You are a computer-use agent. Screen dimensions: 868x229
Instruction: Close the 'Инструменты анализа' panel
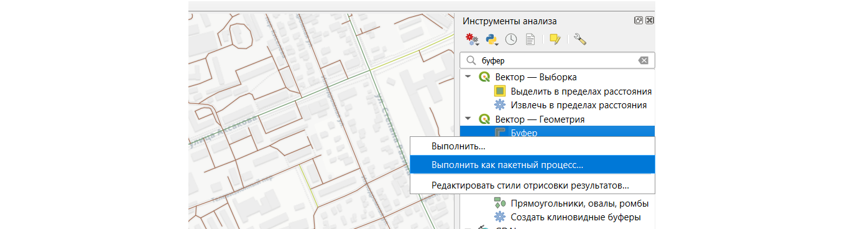649,20
